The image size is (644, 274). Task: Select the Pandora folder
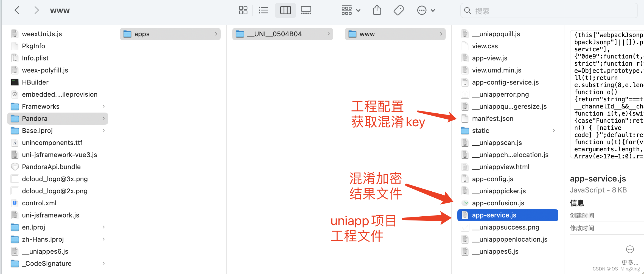pyautogui.click(x=58, y=119)
